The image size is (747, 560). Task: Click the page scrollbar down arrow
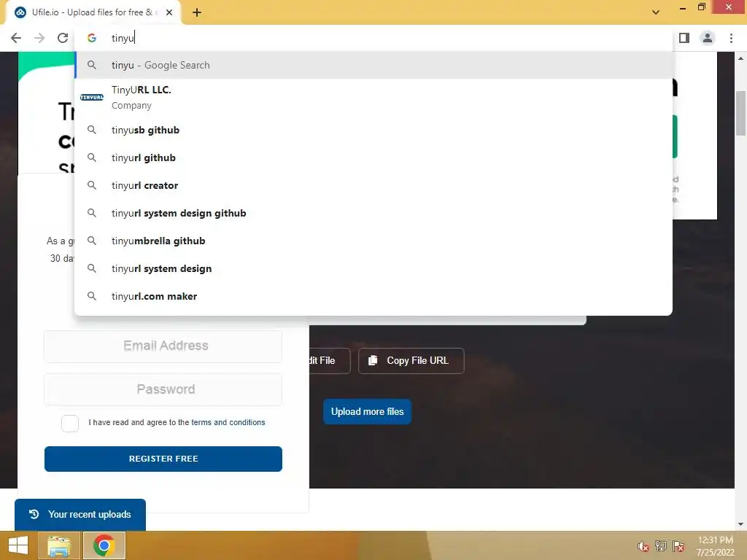pyautogui.click(x=740, y=524)
